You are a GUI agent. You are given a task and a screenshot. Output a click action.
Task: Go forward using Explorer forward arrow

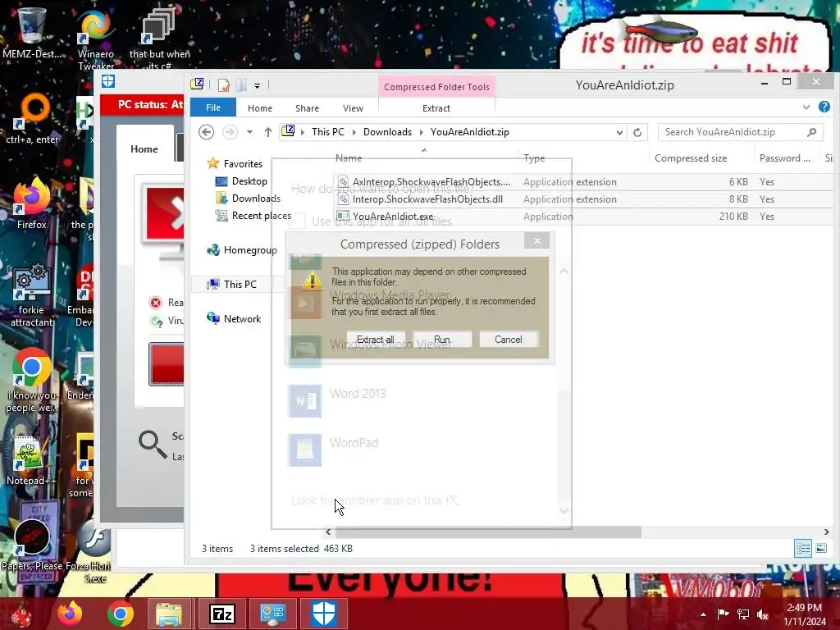tap(230, 132)
